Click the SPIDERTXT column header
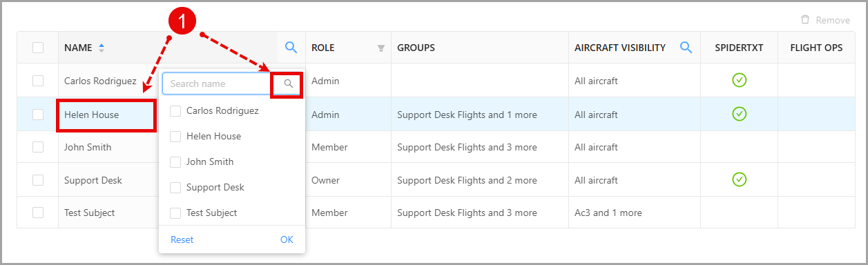Image resolution: width=868 pixels, height=265 pixels. 739,48
